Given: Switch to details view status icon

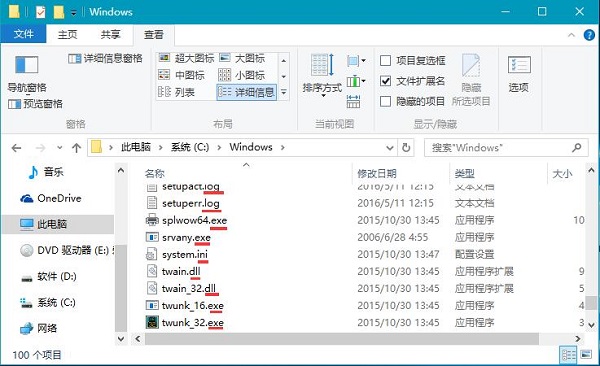Looking at the screenshot, I should [568, 355].
